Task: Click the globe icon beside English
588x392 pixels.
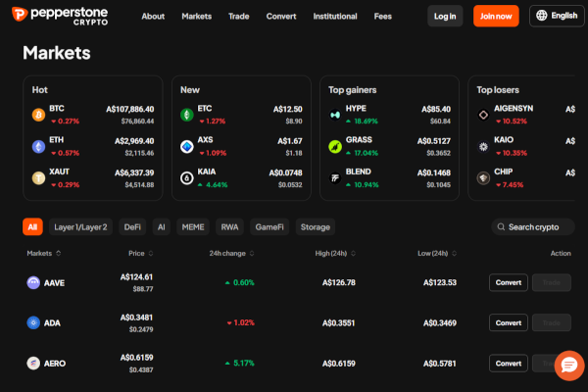Action: point(542,16)
